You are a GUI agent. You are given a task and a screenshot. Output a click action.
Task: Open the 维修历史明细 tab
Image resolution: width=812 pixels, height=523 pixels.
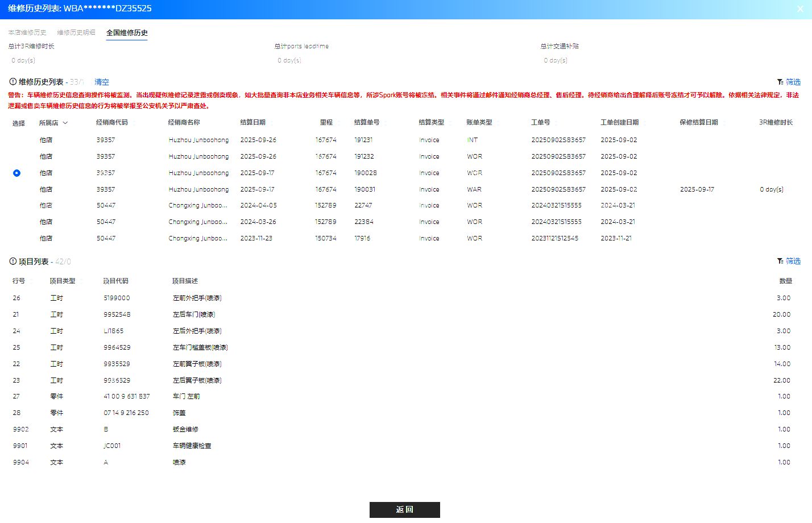[76, 32]
